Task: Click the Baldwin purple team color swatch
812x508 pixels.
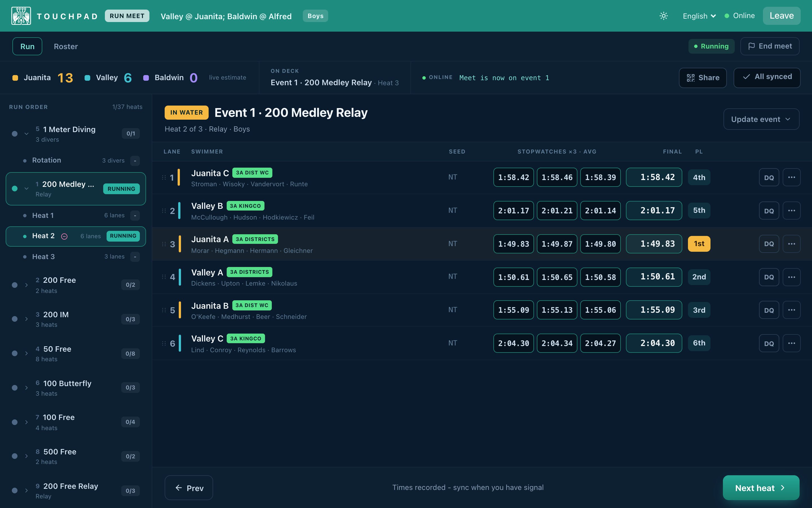Action: 146,78
